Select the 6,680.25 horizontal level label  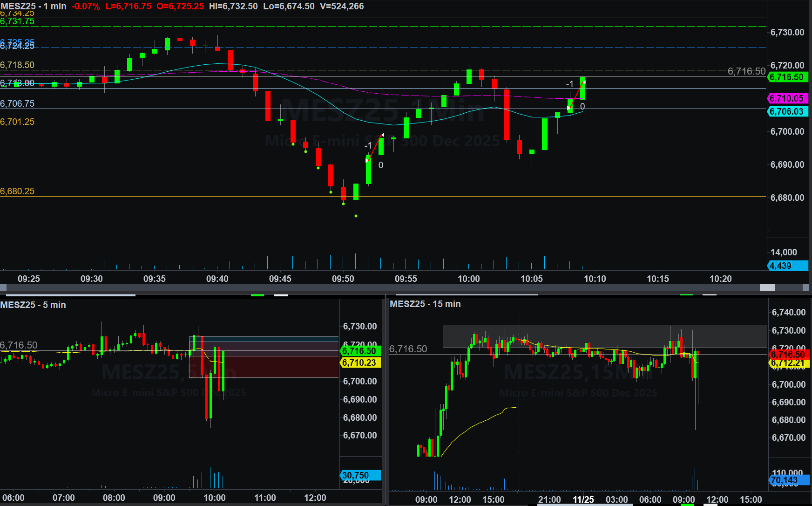click(x=17, y=191)
